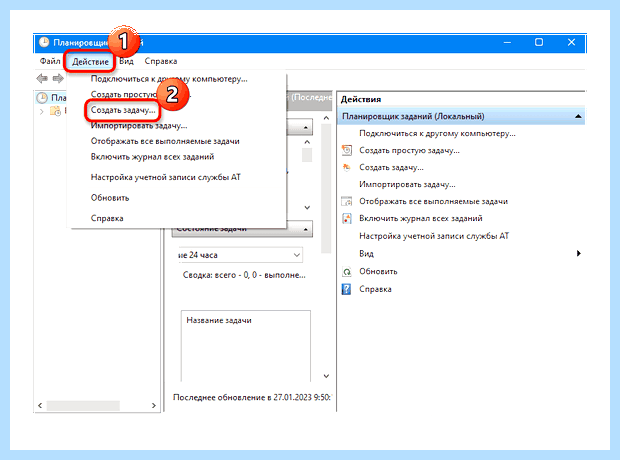620x460 pixels.
Task: Click the icon beside 'Включить журнал всех заданий' in Actions pane
Action: (346, 218)
